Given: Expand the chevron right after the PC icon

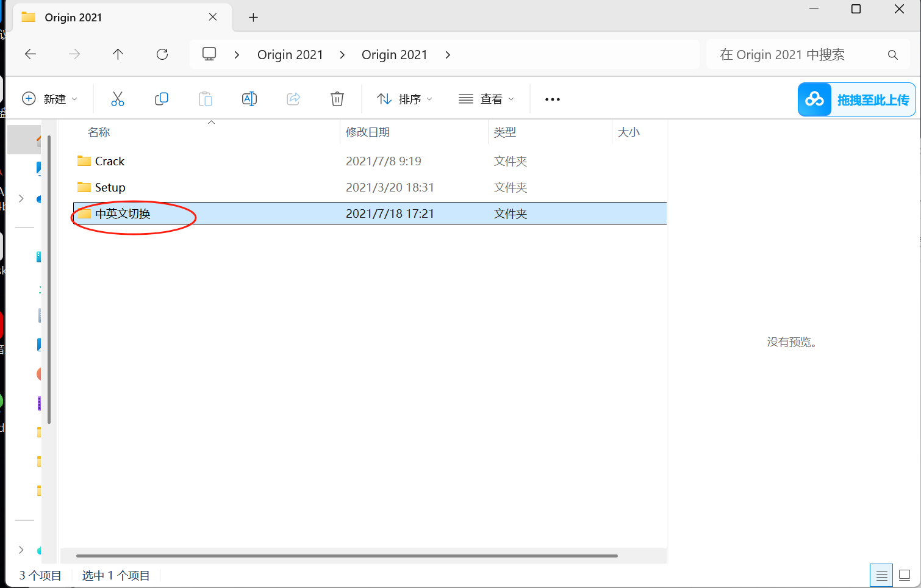Looking at the screenshot, I should pos(237,55).
